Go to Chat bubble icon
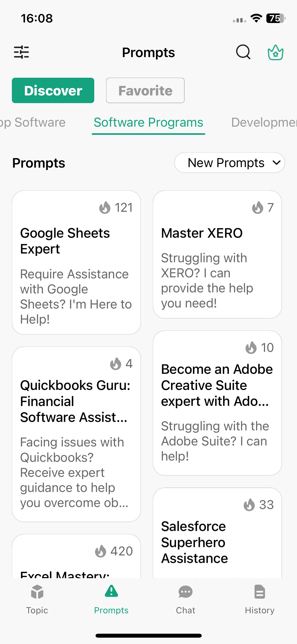The height and width of the screenshot is (644, 297). point(186,592)
